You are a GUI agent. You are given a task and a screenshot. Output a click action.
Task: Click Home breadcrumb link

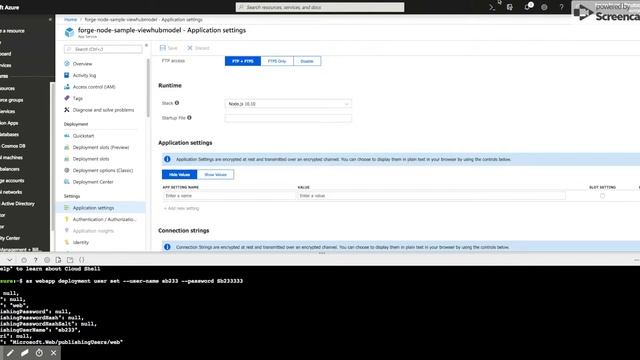[x=70, y=19]
